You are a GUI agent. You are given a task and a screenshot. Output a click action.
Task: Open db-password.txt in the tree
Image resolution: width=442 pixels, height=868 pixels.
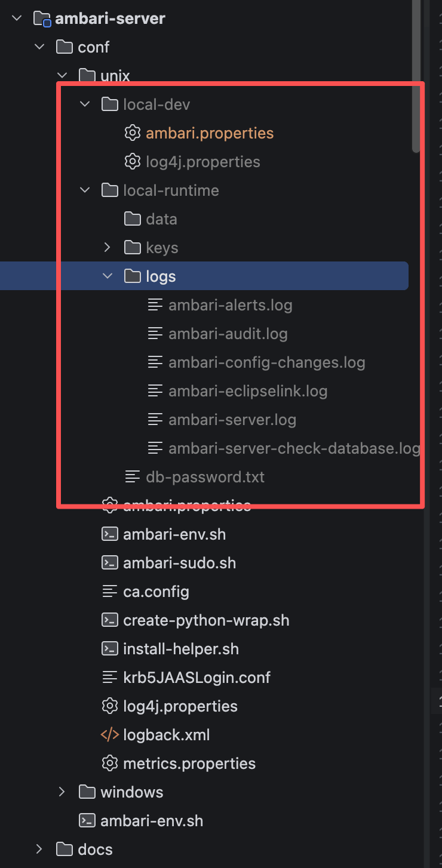(205, 477)
